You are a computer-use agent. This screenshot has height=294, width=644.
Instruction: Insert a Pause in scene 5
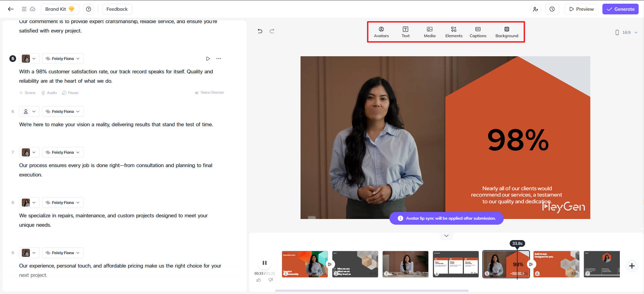point(70,93)
